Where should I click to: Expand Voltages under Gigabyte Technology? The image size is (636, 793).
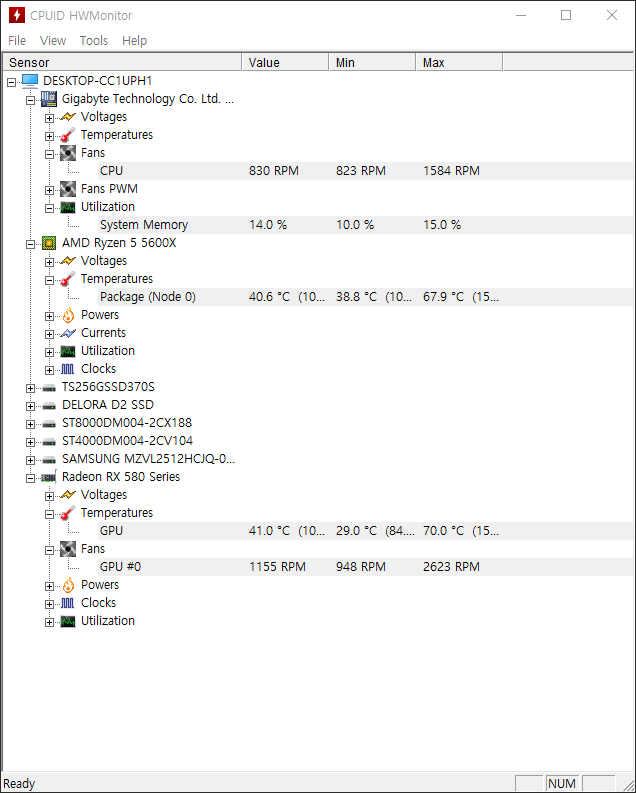point(49,118)
